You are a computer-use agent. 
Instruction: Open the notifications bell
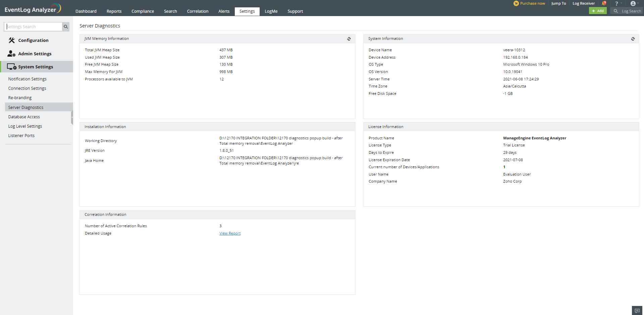click(604, 3)
